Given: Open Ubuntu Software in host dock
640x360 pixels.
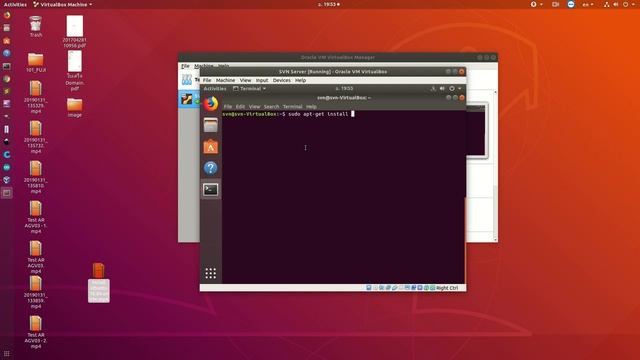Looking at the screenshot, I should (7, 41).
